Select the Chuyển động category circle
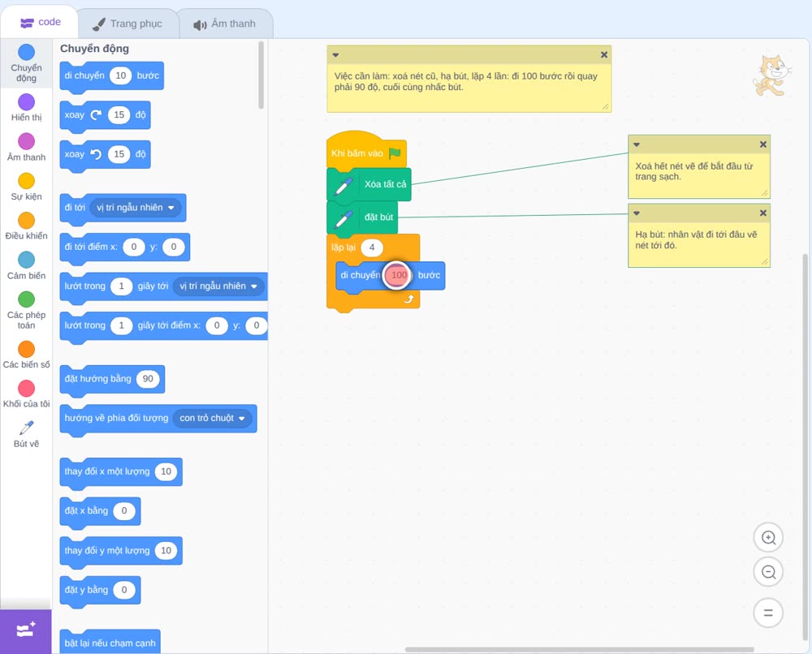The height and width of the screenshot is (654, 812). pos(27,52)
